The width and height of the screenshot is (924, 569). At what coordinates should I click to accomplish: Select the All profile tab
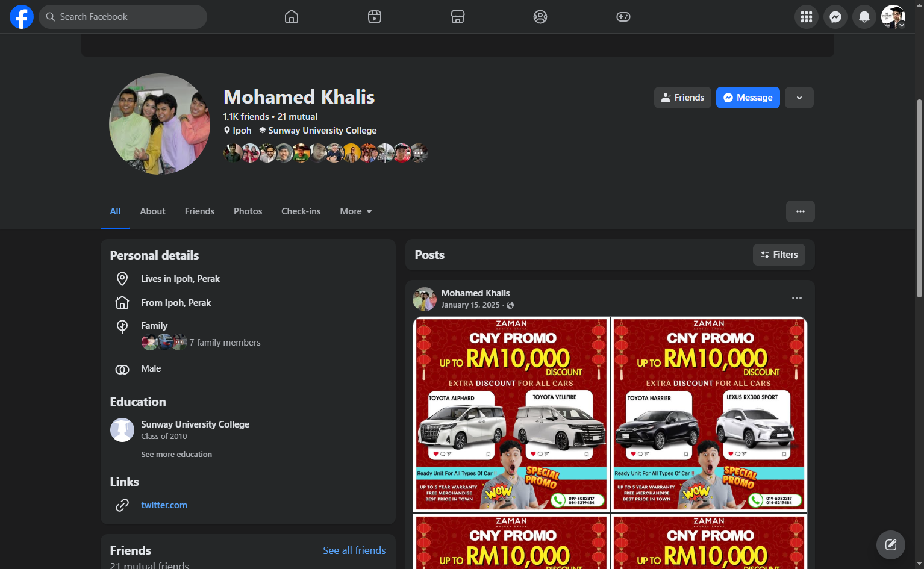115,211
